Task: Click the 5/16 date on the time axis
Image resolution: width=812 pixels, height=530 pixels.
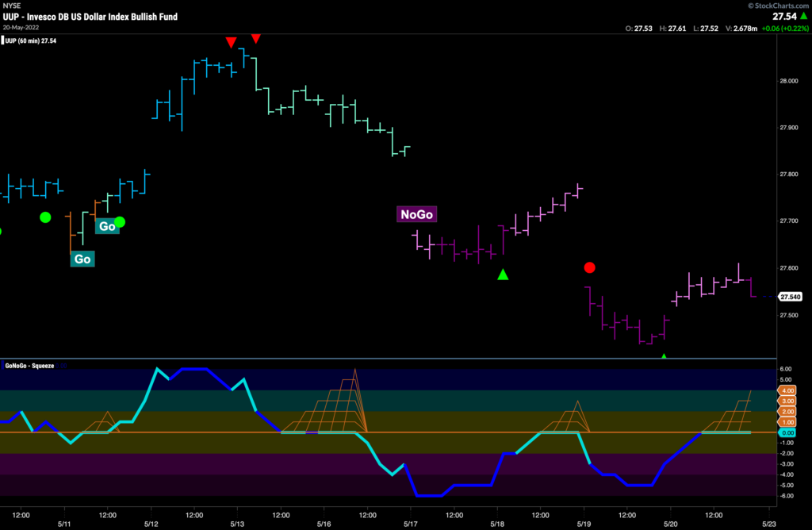Action: [x=324, y=524]
